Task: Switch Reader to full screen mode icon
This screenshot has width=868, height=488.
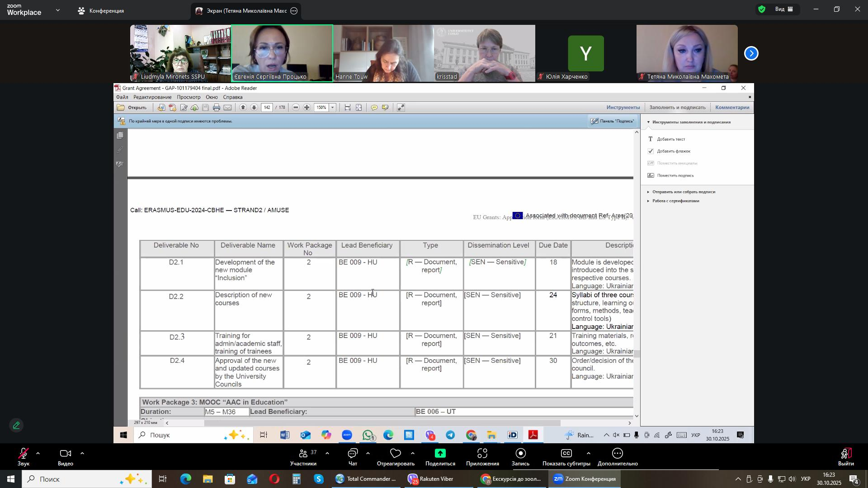Action: [401, 108]
